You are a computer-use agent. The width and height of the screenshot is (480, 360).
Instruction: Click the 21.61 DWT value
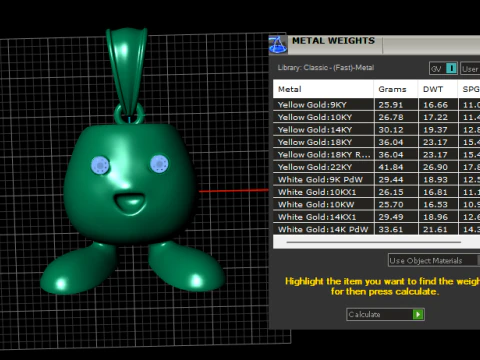(435, 229)
